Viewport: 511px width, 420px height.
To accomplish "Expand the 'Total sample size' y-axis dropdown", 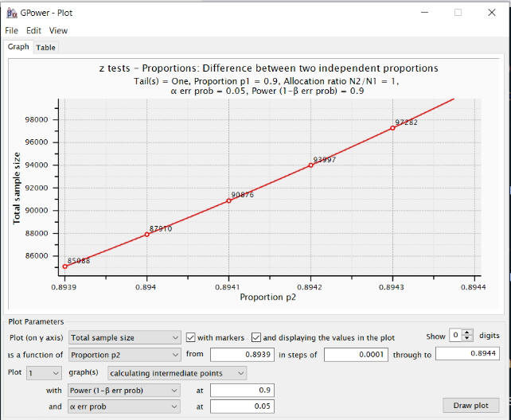I will click(126, 337).
